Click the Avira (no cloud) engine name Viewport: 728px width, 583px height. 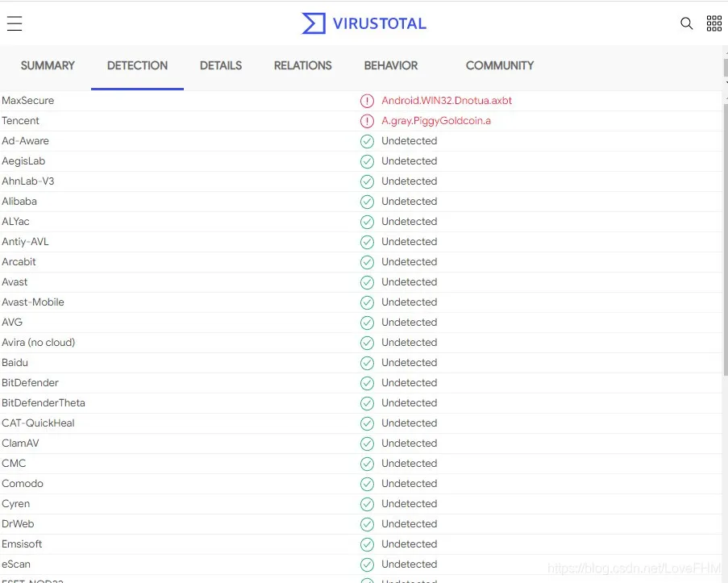[x=39, y=343]
